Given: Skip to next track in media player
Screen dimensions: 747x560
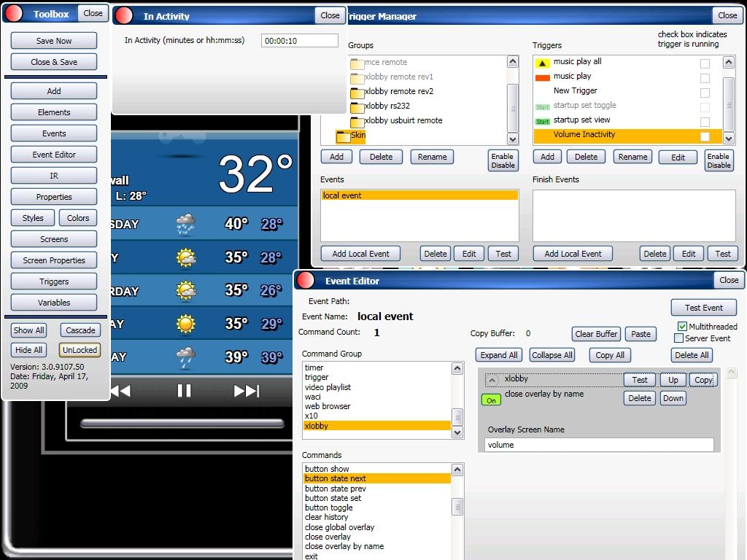Looking at the screenshot, I should pos(247,391).
